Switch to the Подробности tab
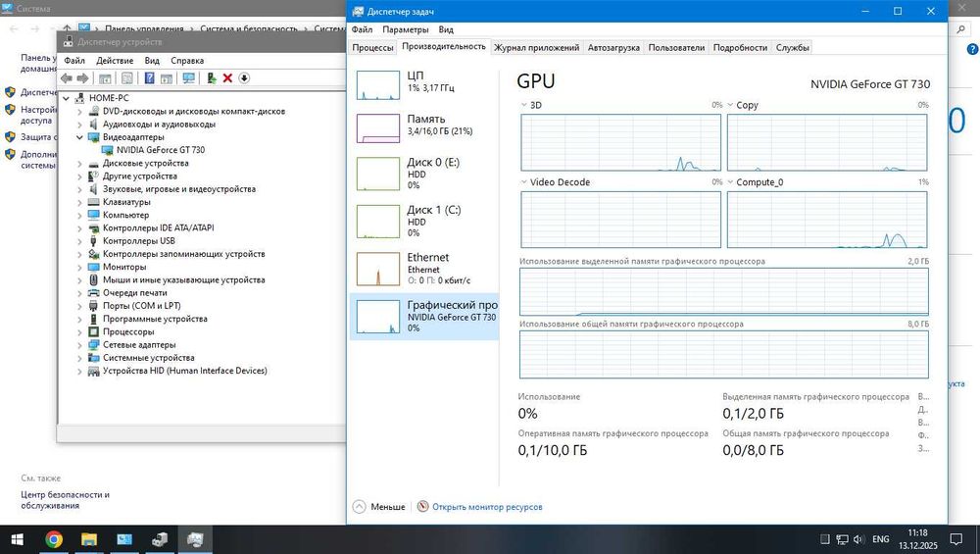The height and width of the screenshot is (554, 980). pos(740,47)
